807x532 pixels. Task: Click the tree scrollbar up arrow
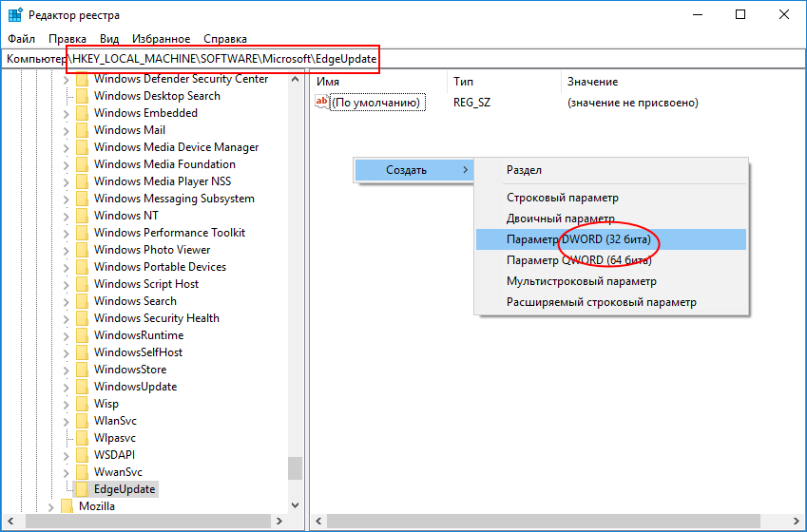[295, 79]
